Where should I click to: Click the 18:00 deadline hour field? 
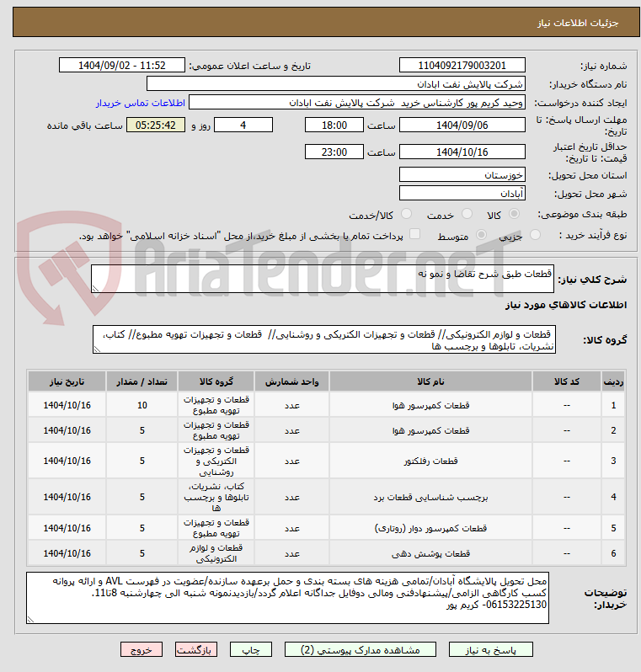[334, 125]
